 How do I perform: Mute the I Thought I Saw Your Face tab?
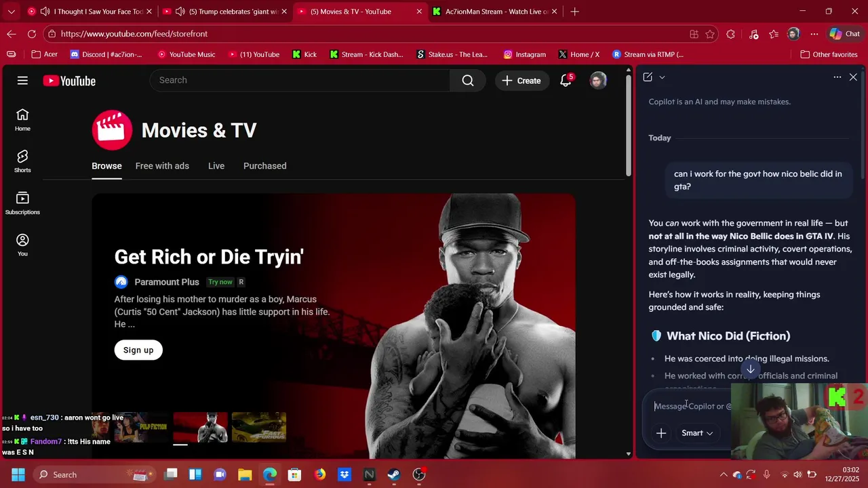click(x=45, y=12)
